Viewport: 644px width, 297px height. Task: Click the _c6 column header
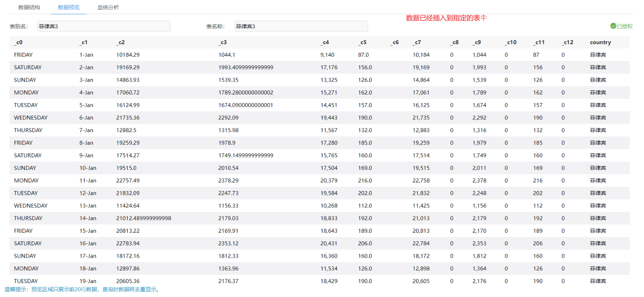(394, 42)
